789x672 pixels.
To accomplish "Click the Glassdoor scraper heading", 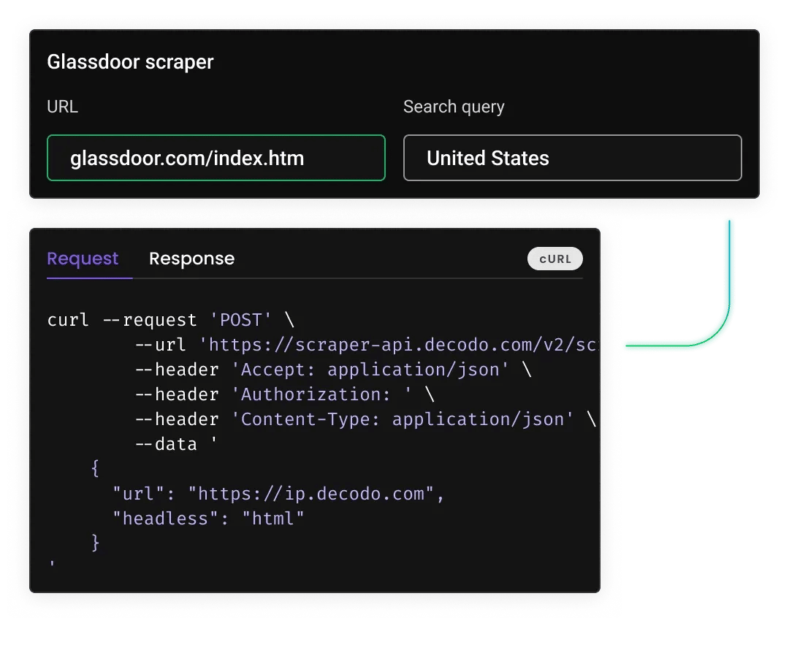I will tap(130, 62).
